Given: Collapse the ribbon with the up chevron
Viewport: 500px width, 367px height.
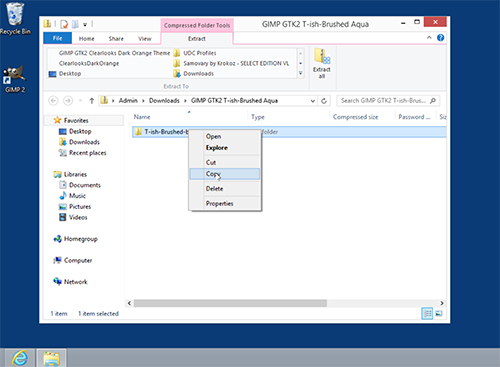Looking at the screenshot, I should coord(429,38).
